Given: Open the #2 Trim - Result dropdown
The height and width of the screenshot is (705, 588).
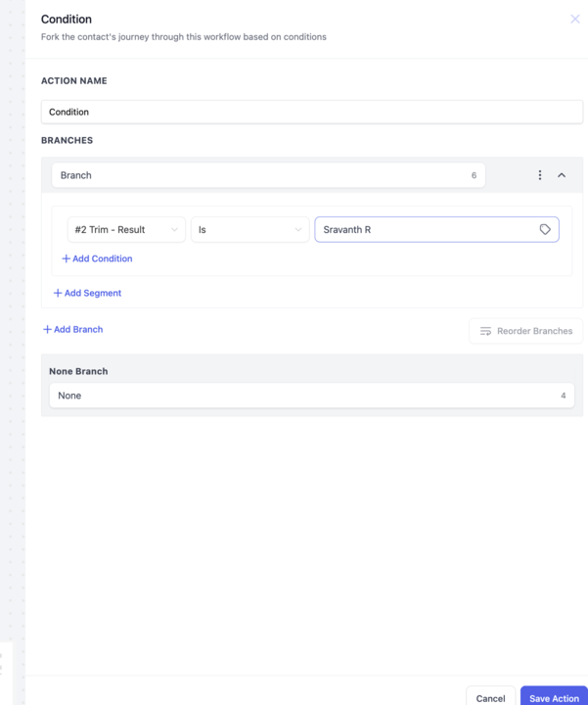Looking at the screenshot, I should pos(126,230).
